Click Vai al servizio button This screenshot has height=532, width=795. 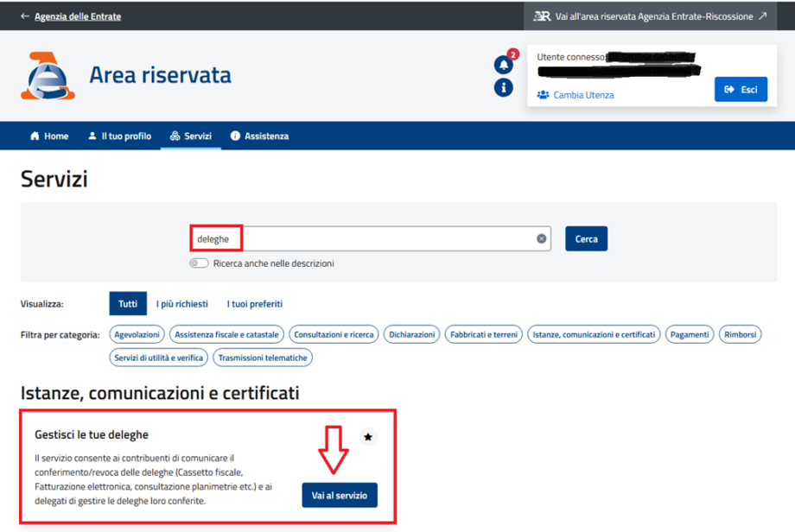[340, 495]
